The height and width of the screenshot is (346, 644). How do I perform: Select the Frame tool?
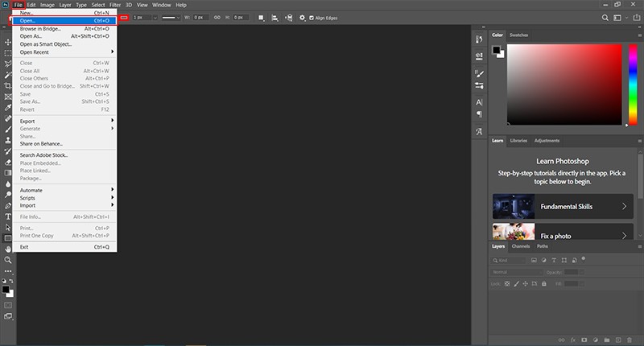[8, 97]
